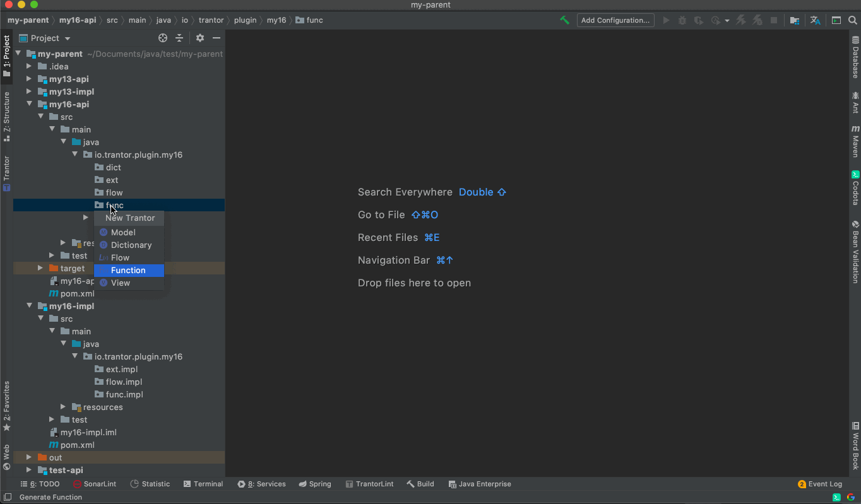Click the Codota icon in status bar
The image size is (861, 504).
(x=836, y=497)
